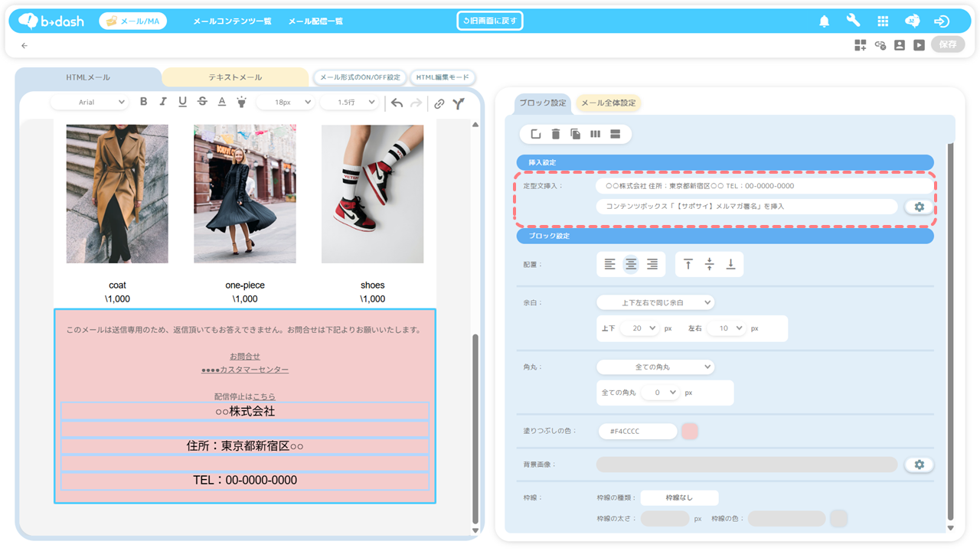Switch to the テキストメール tab

tap(235, 77)
